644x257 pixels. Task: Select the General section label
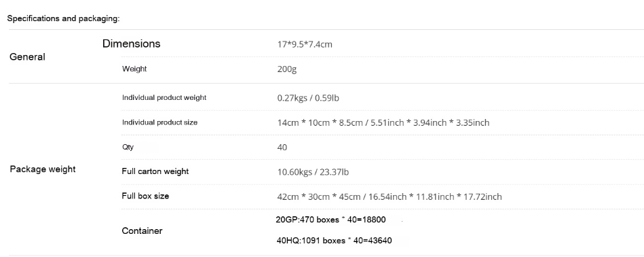tap(27, 56)
